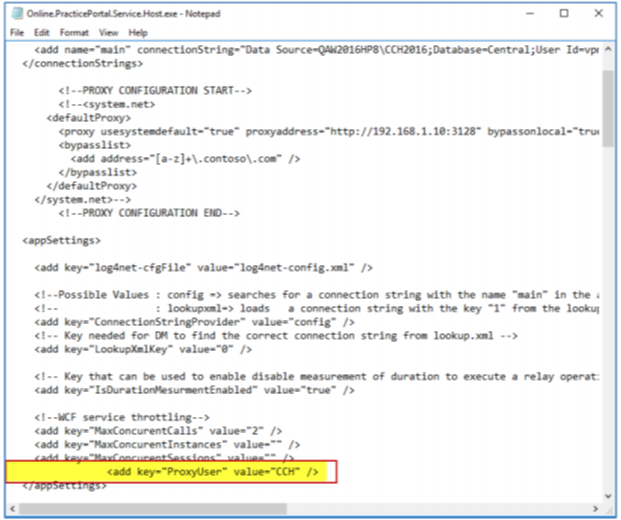Click the opening <defaultProxy> tag line
The width and height of the screenshot is (621, 520).
tap(89, 118)
